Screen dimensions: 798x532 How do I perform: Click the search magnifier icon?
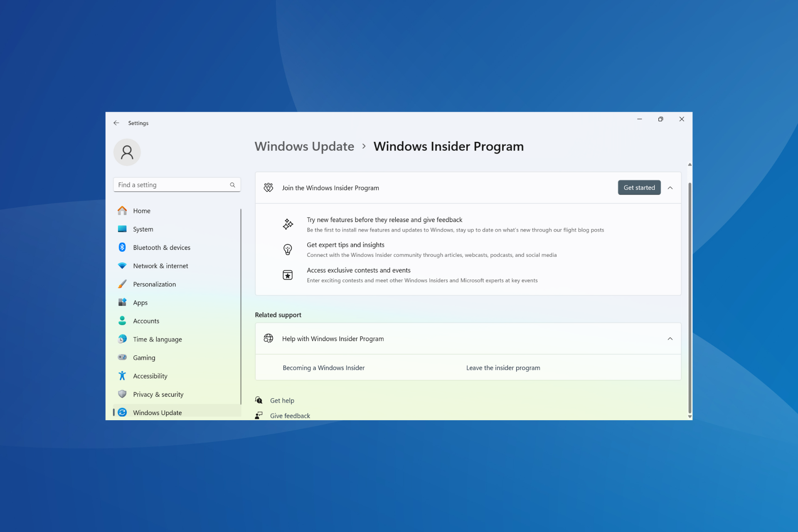[x=232, y=185]
